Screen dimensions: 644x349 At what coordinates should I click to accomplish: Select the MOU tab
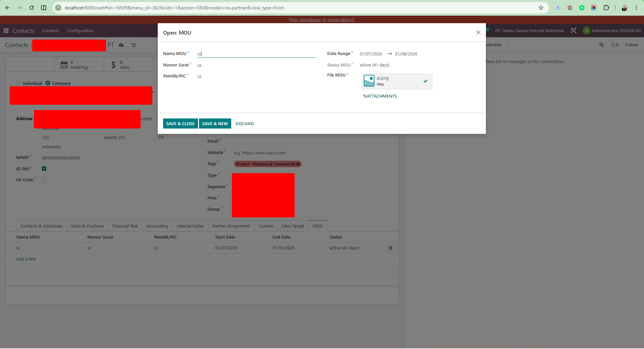[318, 226]
